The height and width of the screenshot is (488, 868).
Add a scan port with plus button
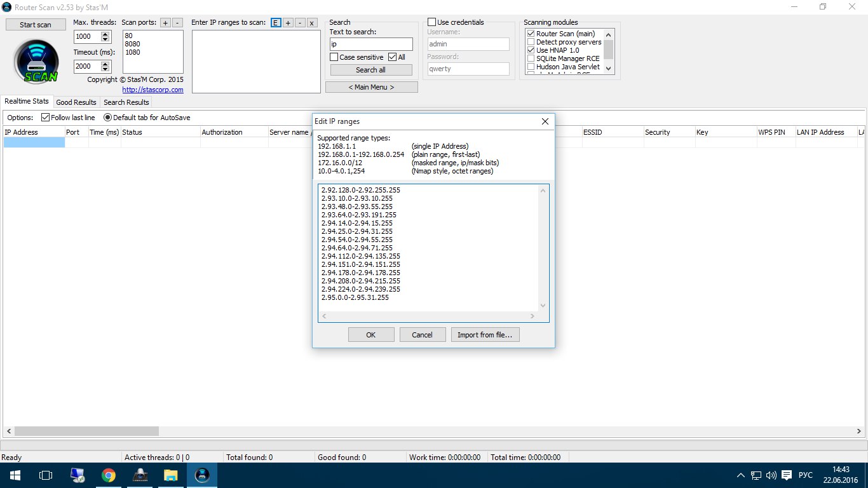coord(165,22)
